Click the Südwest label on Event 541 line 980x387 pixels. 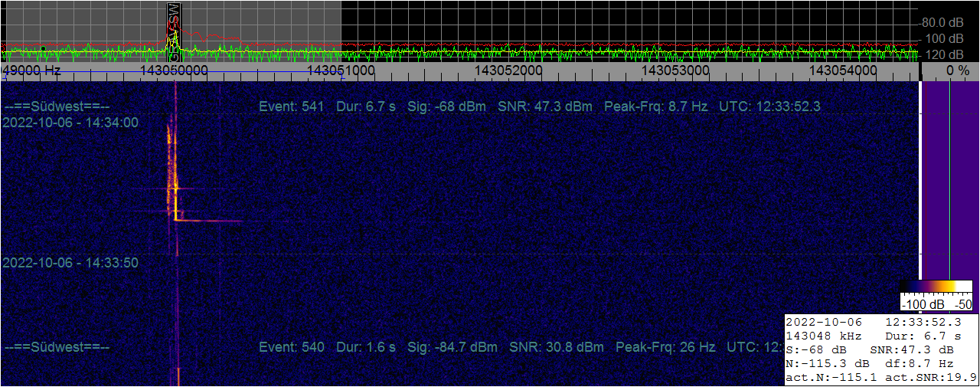57,107
